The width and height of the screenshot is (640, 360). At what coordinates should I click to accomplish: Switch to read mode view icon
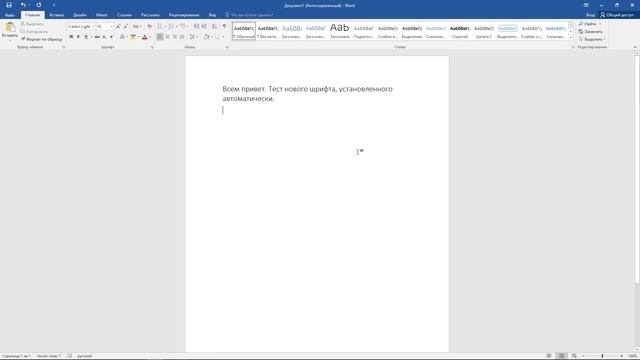(x=549, y=356)
